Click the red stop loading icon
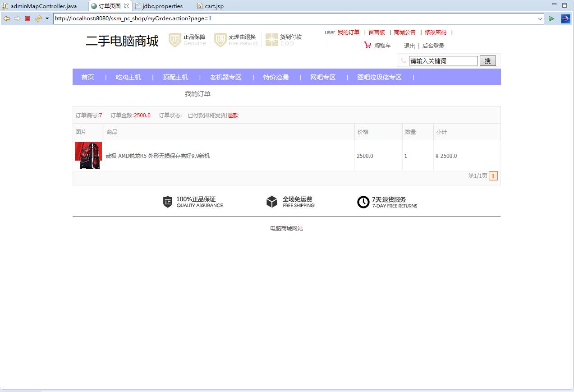 point(27,18)
